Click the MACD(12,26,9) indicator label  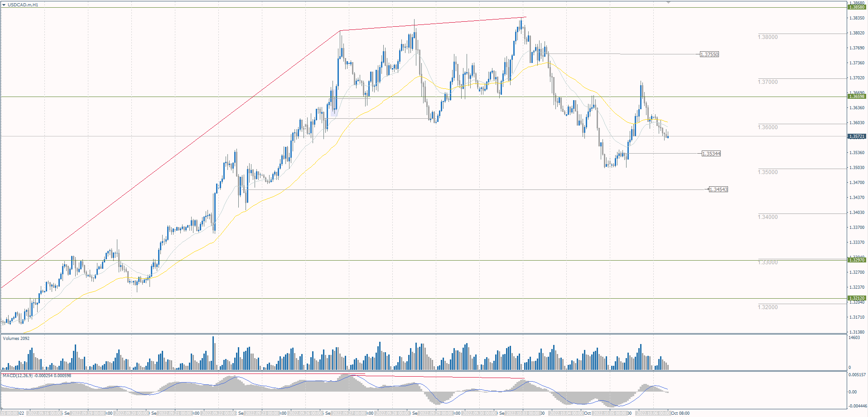(x=37, y=376)
